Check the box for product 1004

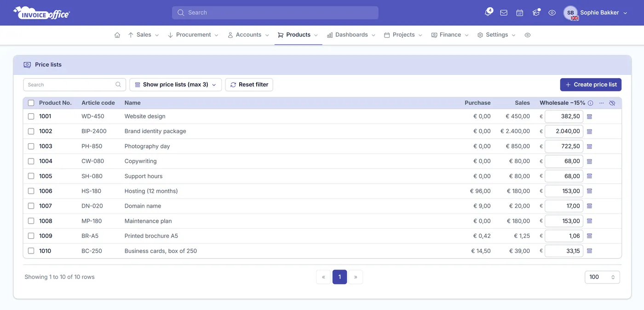pos(31,161)
